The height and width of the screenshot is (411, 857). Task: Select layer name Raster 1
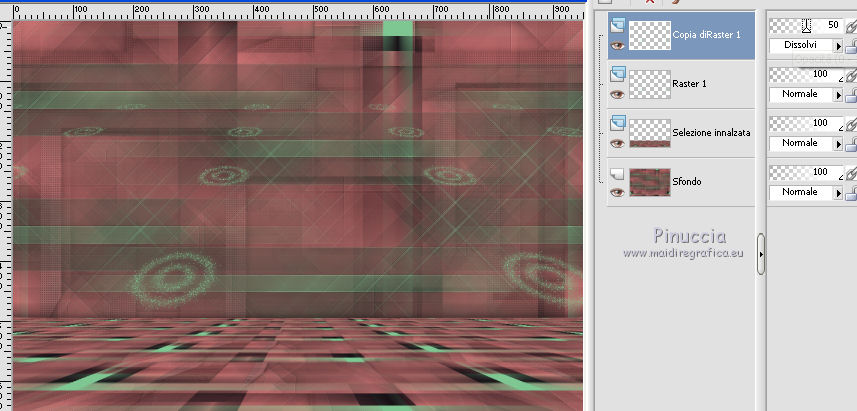(x=689, y=84)
